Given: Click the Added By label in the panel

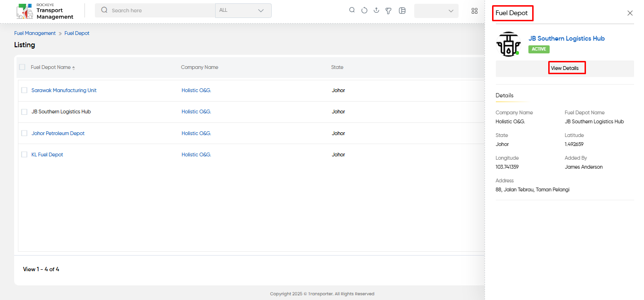Looking at the screenshot, I should 576,158.
